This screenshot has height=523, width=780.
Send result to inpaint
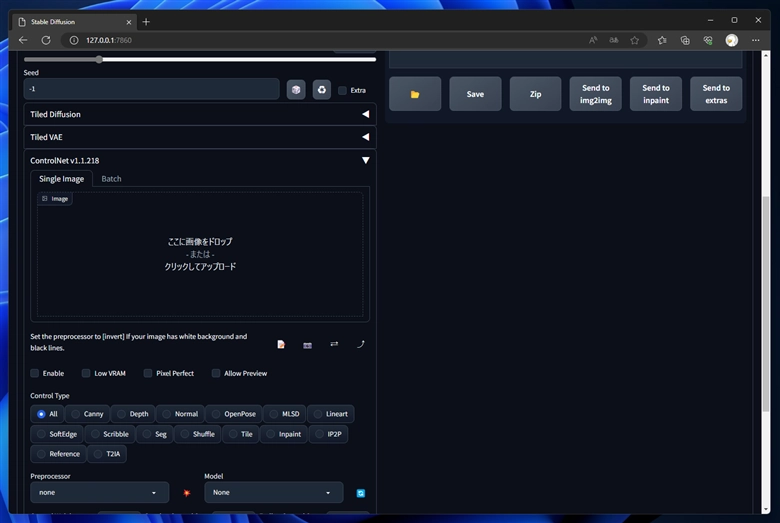point(656,94)
